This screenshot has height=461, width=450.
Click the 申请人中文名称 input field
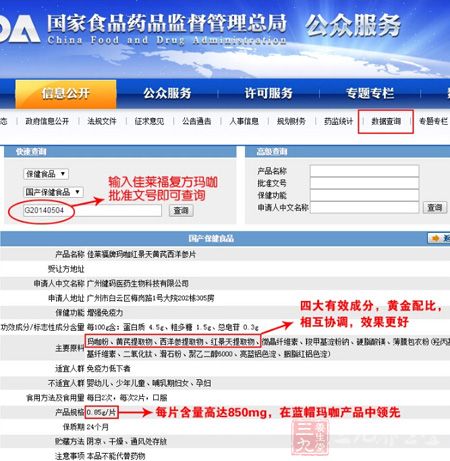[364, 207]
